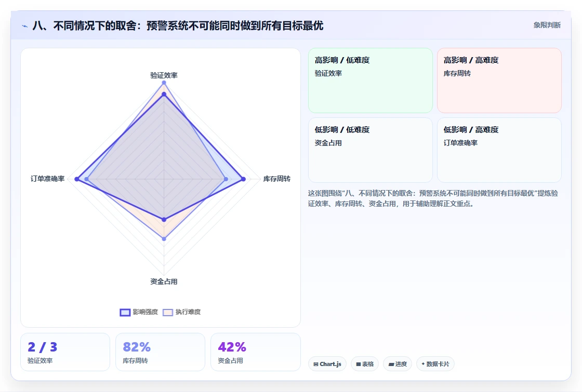582x392 pixels.
Task: Click the 影响强度 legend label text
Action: (145, 312)
